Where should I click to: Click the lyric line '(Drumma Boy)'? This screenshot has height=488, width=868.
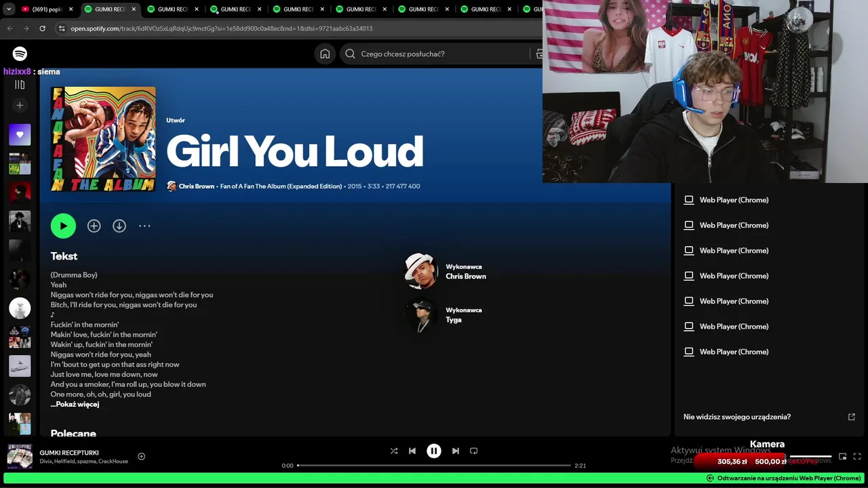[74, 275]
